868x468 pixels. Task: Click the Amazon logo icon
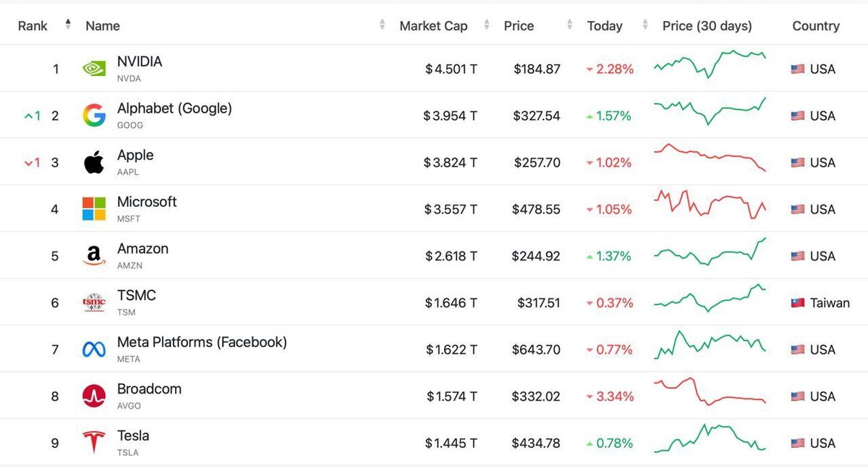[94, 256]
